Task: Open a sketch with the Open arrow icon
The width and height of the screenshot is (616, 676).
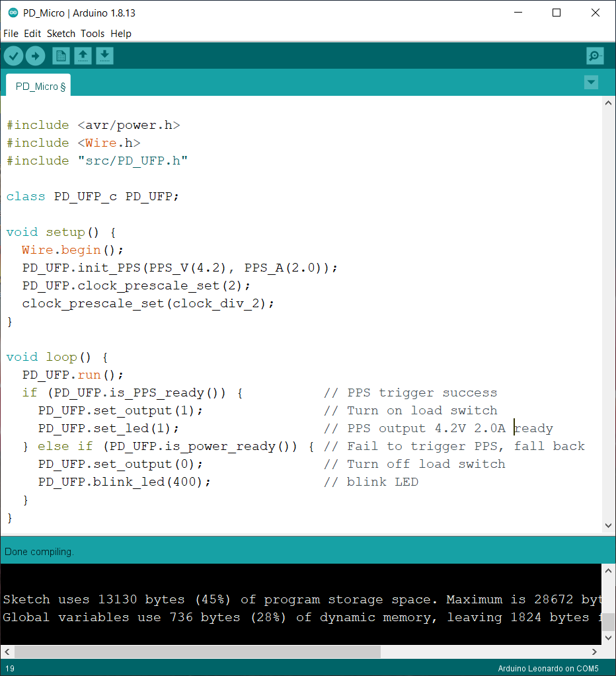Action: pyautogui.click(x=83, y=56)
